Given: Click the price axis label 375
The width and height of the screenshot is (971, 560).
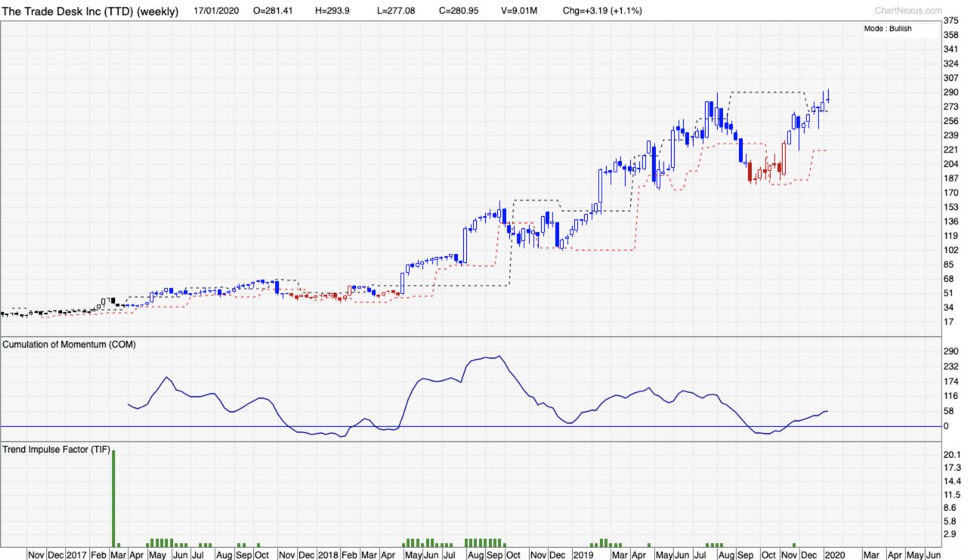Looking at the screenshot, I should [x=951, y=20].
